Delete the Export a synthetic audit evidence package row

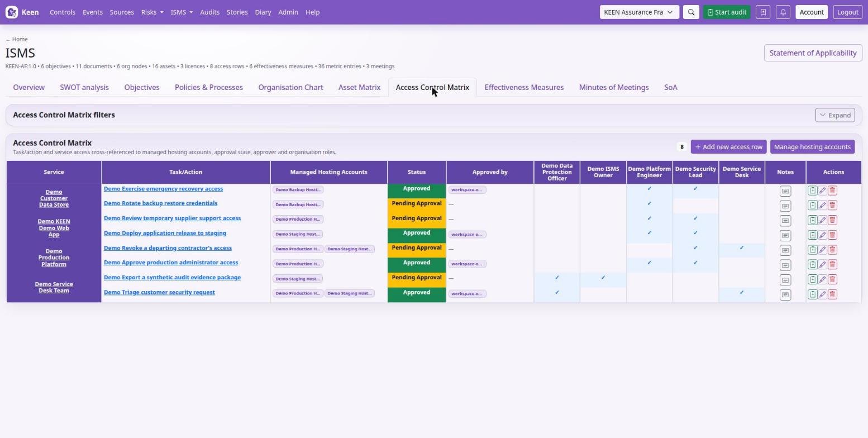click(832, 279)
